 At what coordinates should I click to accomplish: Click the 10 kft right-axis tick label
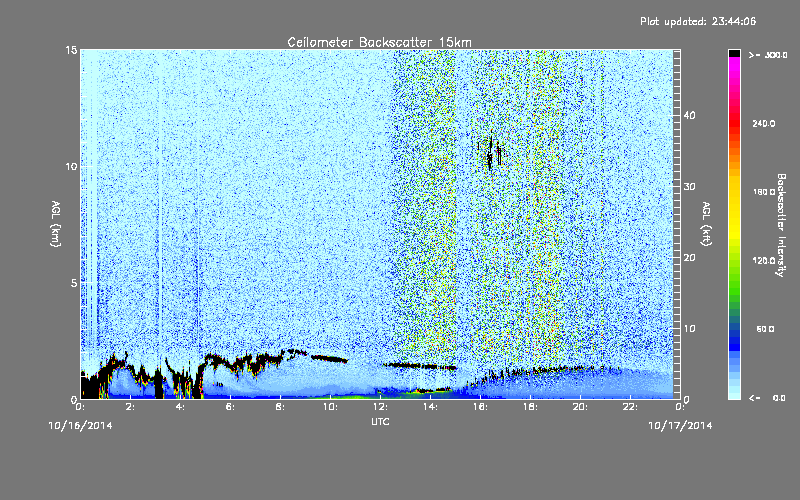coord(689,329)
